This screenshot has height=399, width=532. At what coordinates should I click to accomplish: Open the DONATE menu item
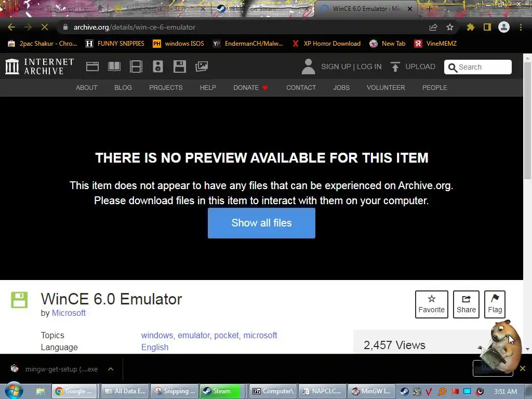click(x=251, y=87)
